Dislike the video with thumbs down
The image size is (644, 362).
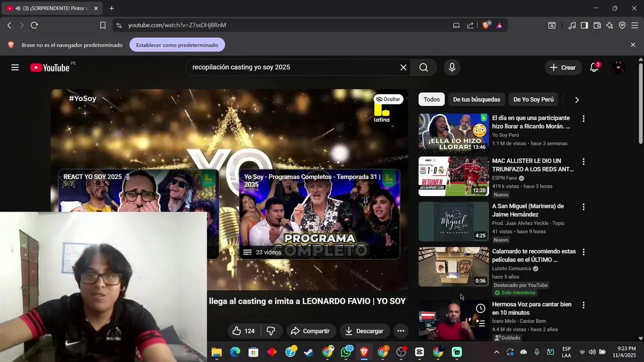pyautogui.click(x=271, y=331)
